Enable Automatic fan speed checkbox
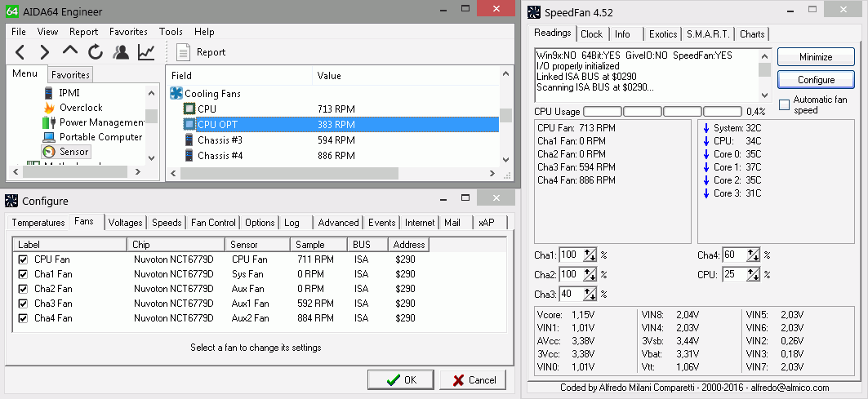Screen dimensions: 868x399 coord(785,104)
